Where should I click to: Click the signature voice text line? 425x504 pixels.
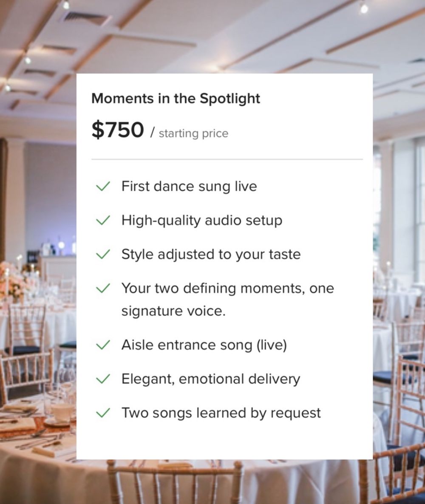point(173,311)
